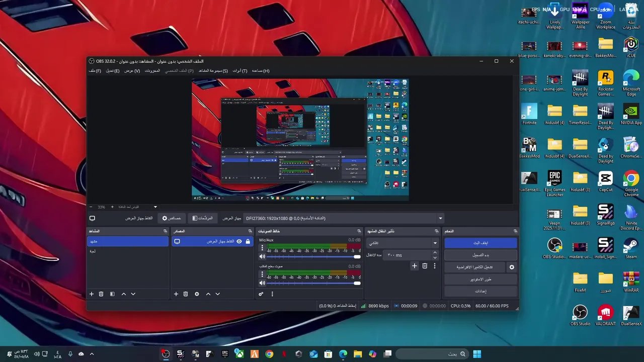Open the File (F) menu
Image resolution: width=644 pixels, height=362 pixels.
(95, 71)
